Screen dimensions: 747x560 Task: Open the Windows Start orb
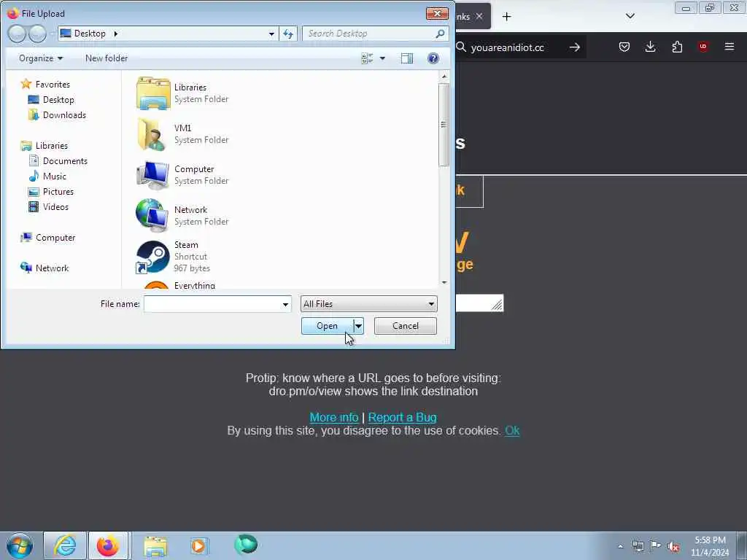tap(20, 545)
